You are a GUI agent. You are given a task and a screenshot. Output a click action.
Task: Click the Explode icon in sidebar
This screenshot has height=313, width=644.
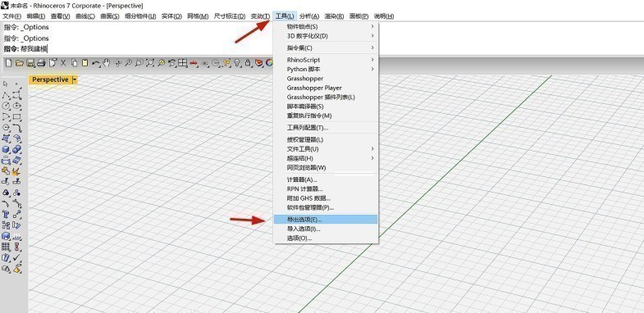coord(17,171)
